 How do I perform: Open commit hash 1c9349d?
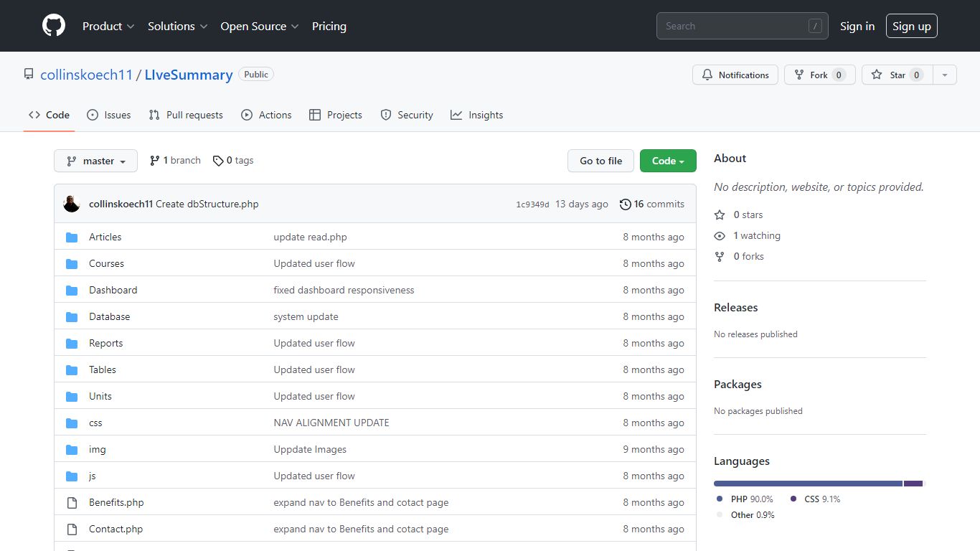click(x=532, y=204)
